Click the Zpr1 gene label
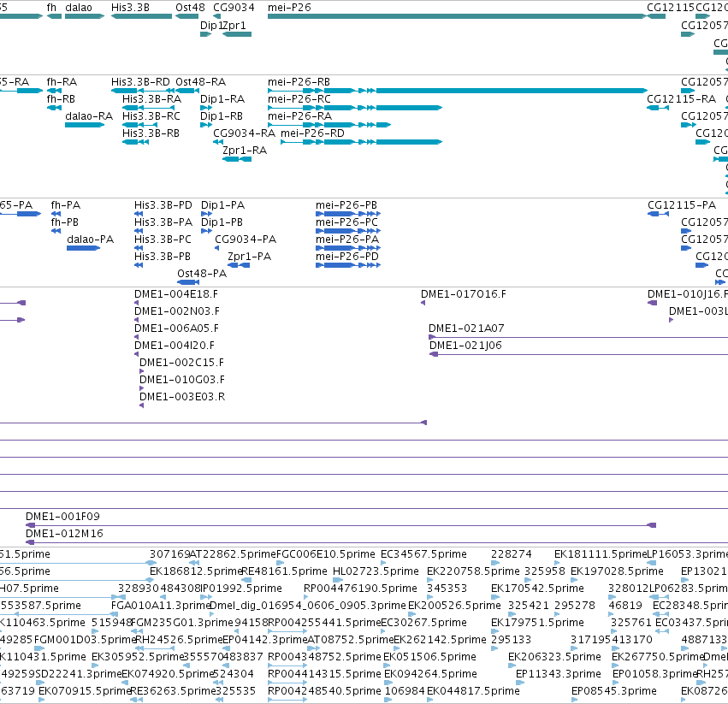Screen dimensions: 728x704 (x=234, y=25)
